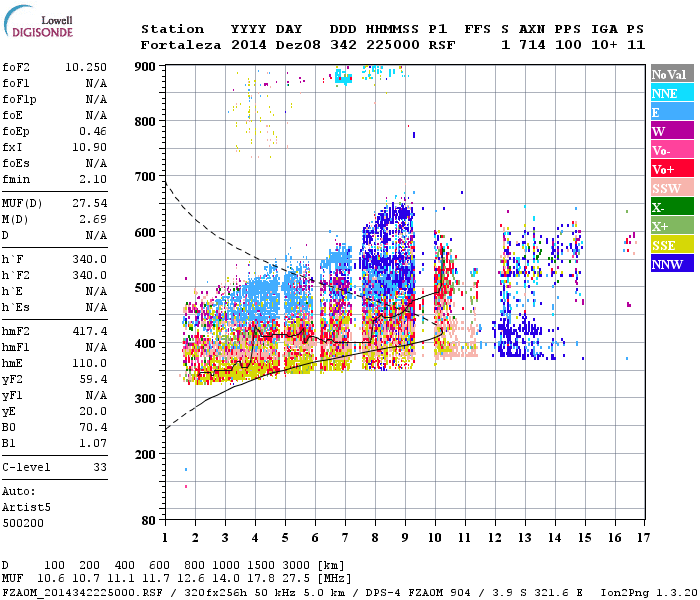Click the 500200 version number
The image size is (700, 600).
tap(23, 523)
